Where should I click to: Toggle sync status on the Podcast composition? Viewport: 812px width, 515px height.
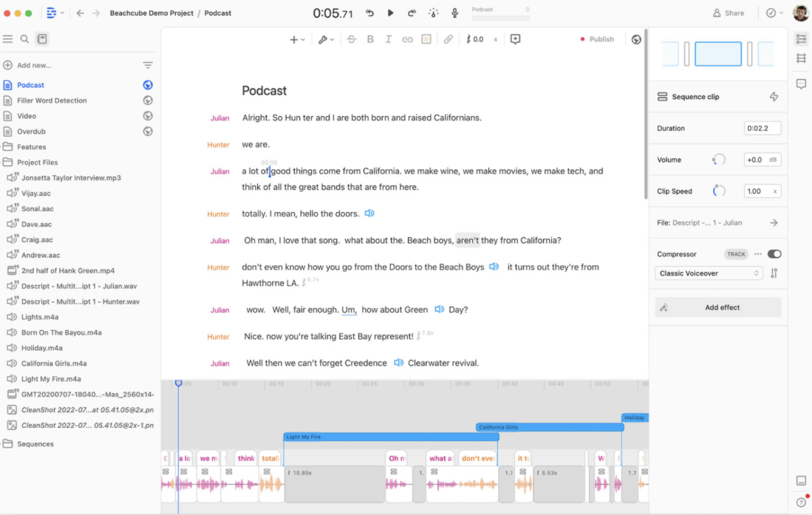[148, 84]
